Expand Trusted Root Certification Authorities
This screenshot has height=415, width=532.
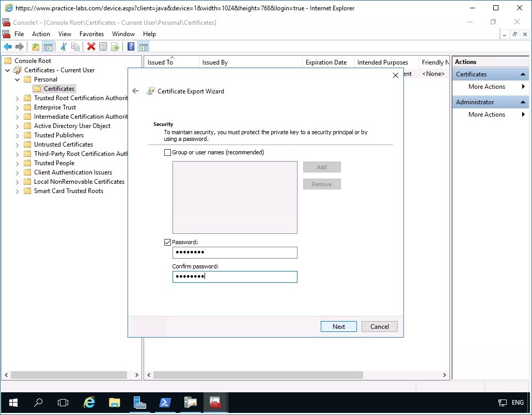click(x=18, y=98)
